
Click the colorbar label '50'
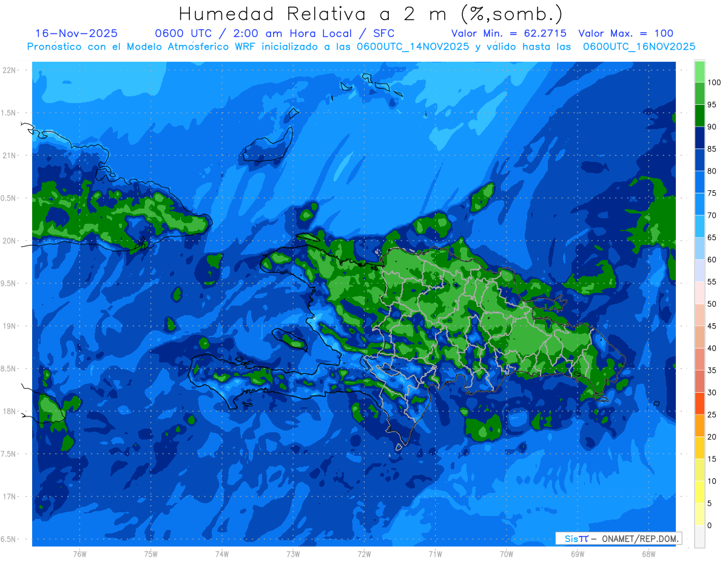(712, 304)
